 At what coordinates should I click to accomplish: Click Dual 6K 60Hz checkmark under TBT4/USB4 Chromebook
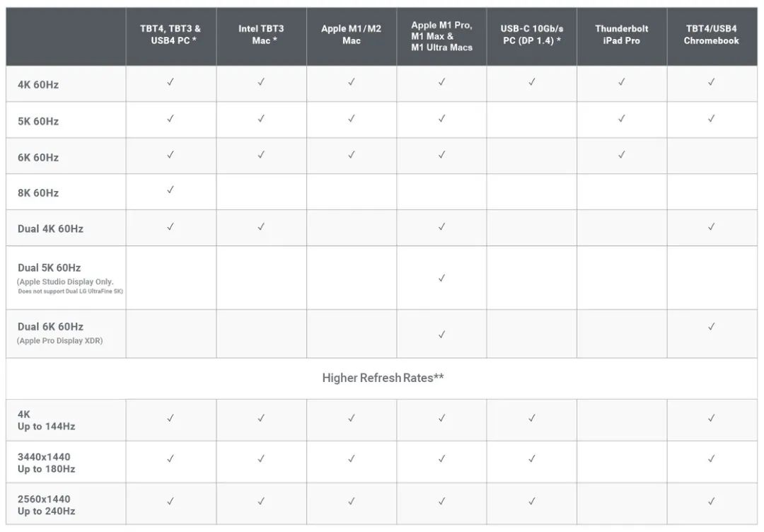pos(711,327)
